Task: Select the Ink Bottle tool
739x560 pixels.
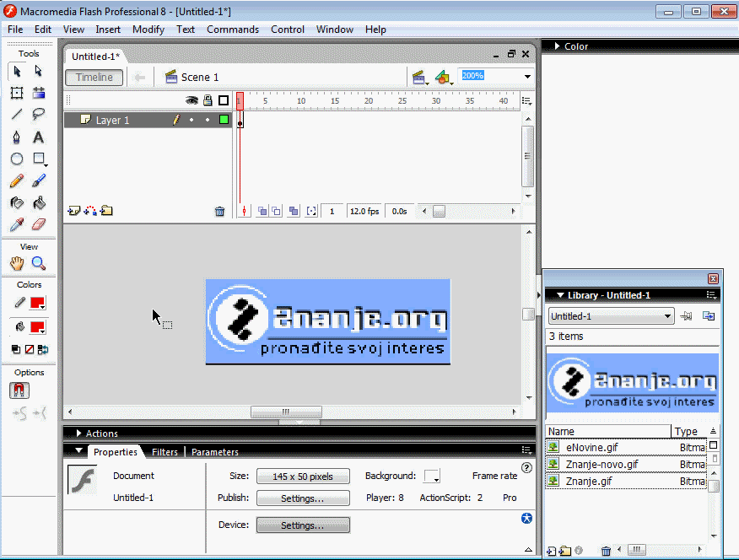Action: coord(17,203)
